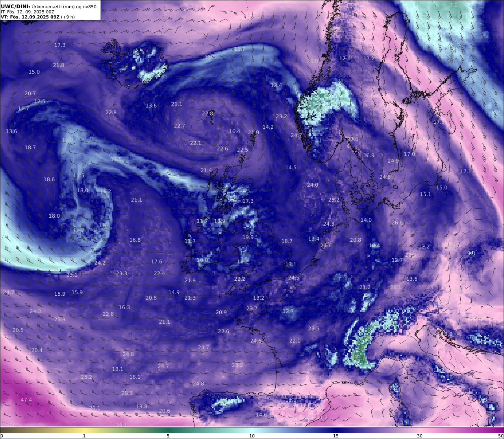The height and width of the screenshot is (439, 504).
Task: Click the 23.7 value on the map
Action: pyautogui.click(x=252, y=308)
